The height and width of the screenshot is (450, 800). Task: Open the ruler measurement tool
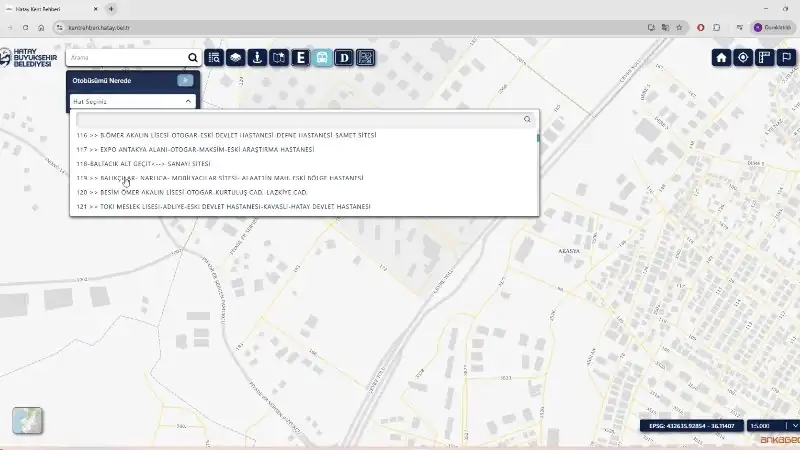click(x=765, y=58)
